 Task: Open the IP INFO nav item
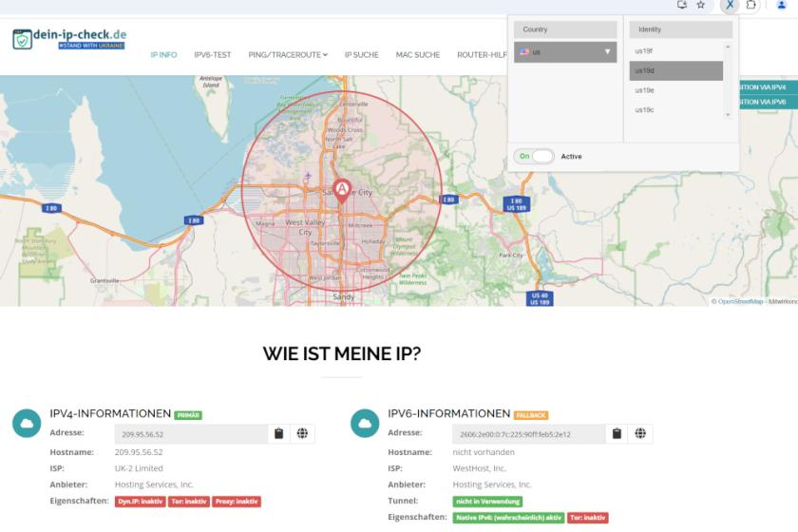point(163,55)
